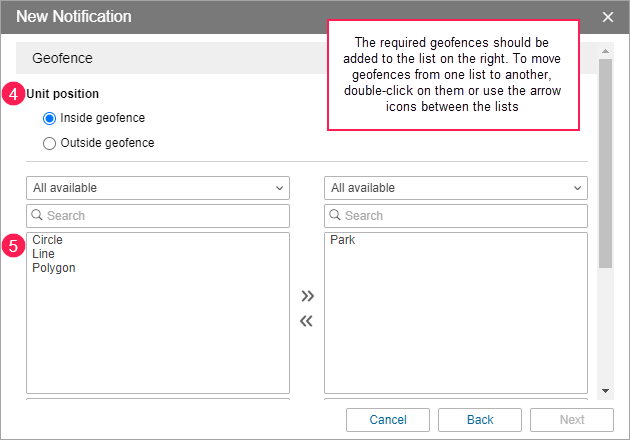
Task: Select Polygon in the geofence list
Action: coord(54,268)
